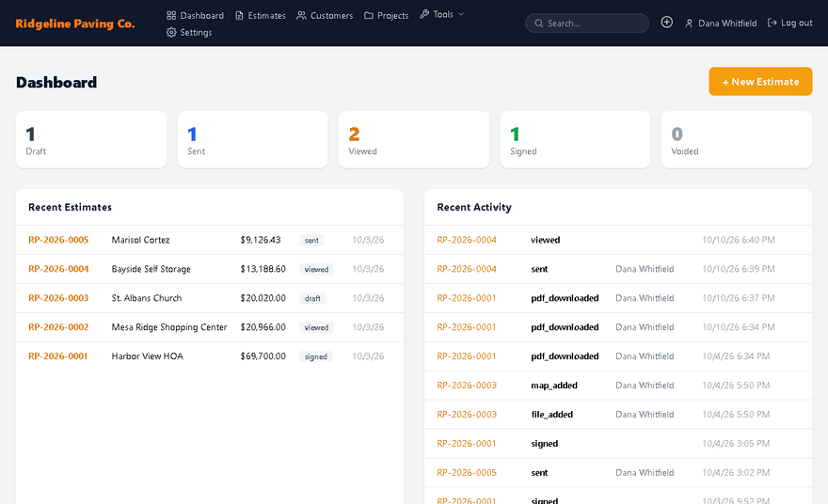Click the Ridgeline Paving Co. logo
Image resolution: width=828 pixels, height=504 pixels.
point(75,24)
